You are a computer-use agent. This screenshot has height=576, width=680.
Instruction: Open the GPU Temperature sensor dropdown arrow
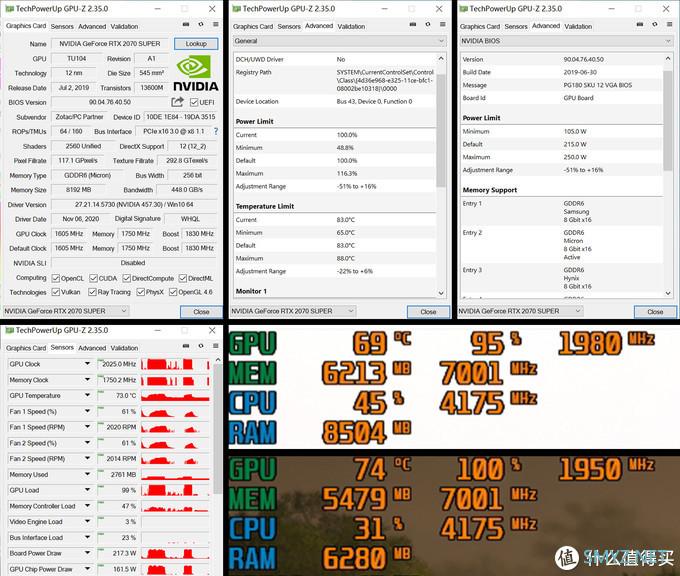pos(87,395)
